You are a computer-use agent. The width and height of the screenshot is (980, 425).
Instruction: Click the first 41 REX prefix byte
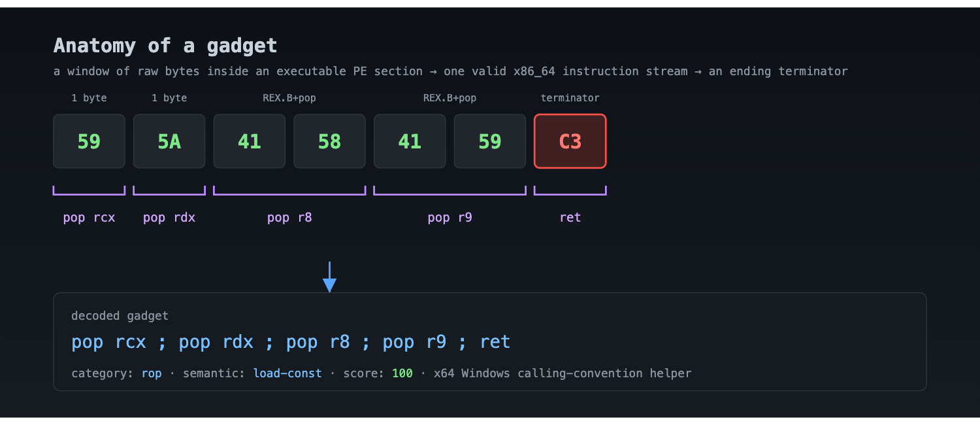click(250, 141)
